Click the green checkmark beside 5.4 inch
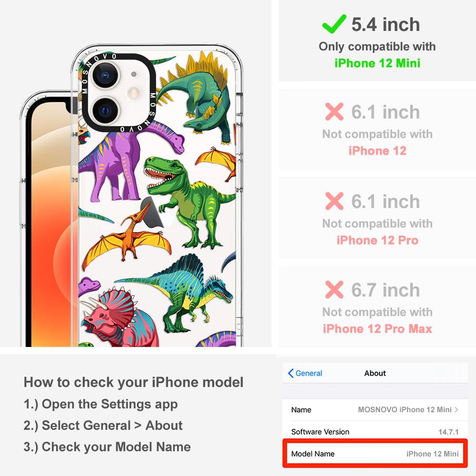 [x=334, y=24]
